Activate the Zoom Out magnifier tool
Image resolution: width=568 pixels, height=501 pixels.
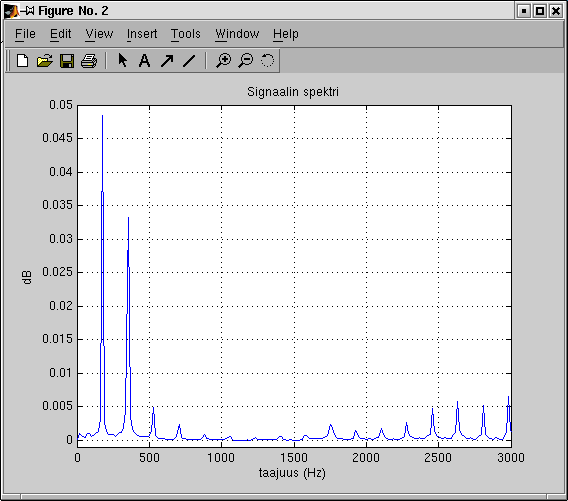(246, 60)
